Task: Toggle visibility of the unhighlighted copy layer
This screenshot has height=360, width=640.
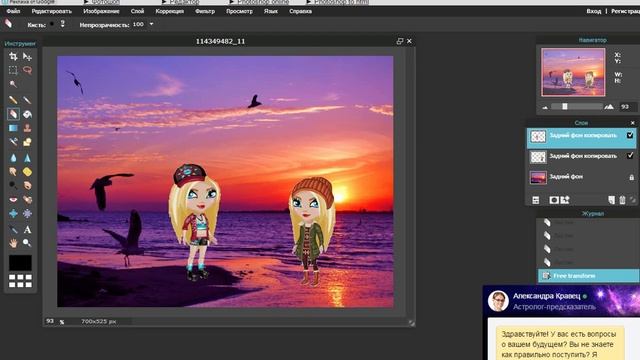Action: pos(630,156)
